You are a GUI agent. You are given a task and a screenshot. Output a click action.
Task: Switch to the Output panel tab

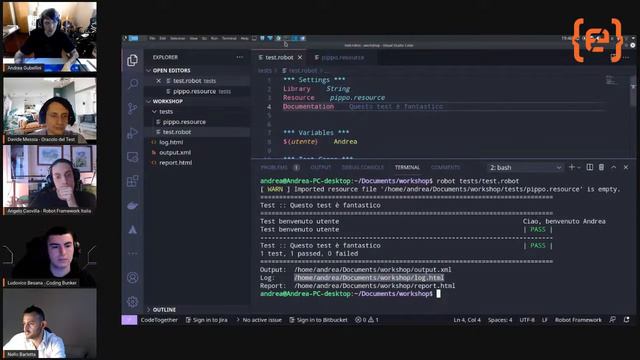[321, 167]
